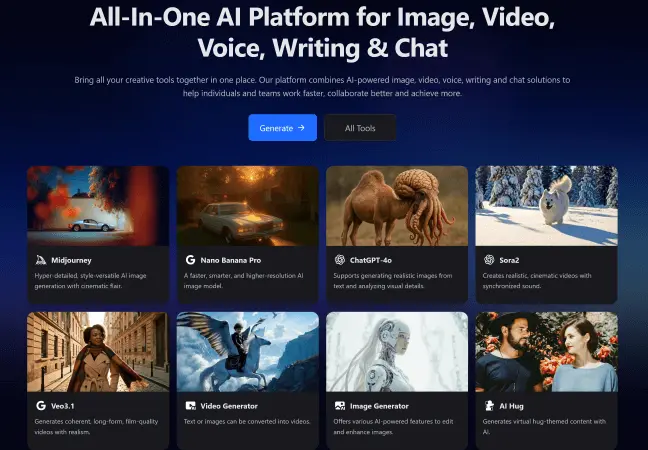Click the Google icon beside Veo3.1

click(x=41, y=406)
